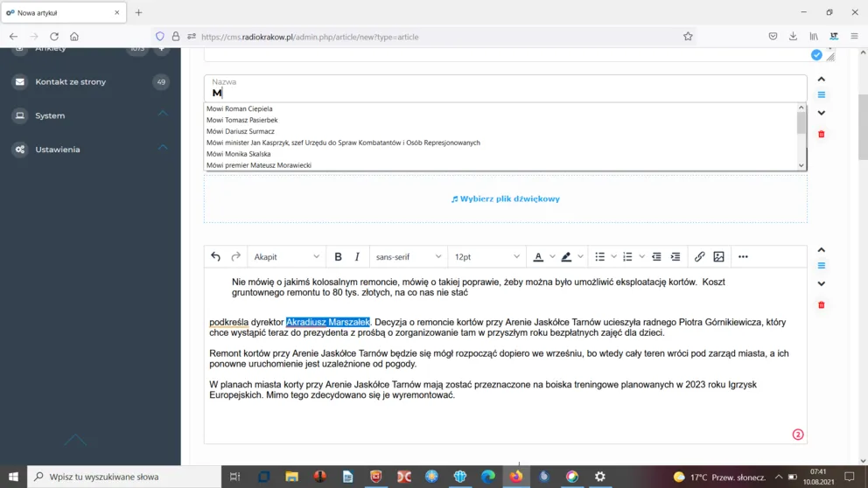Screen dimensions: 868x488
Task: Switch to the Nowa artykuł tab
Action: point(63,12)
